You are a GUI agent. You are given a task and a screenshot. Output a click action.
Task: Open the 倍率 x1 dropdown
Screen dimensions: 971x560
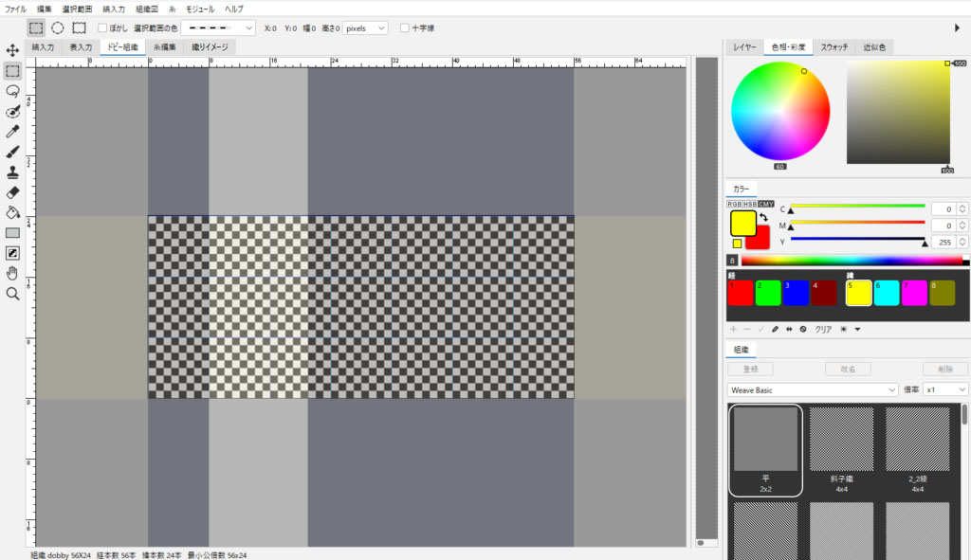pos(946,389)
